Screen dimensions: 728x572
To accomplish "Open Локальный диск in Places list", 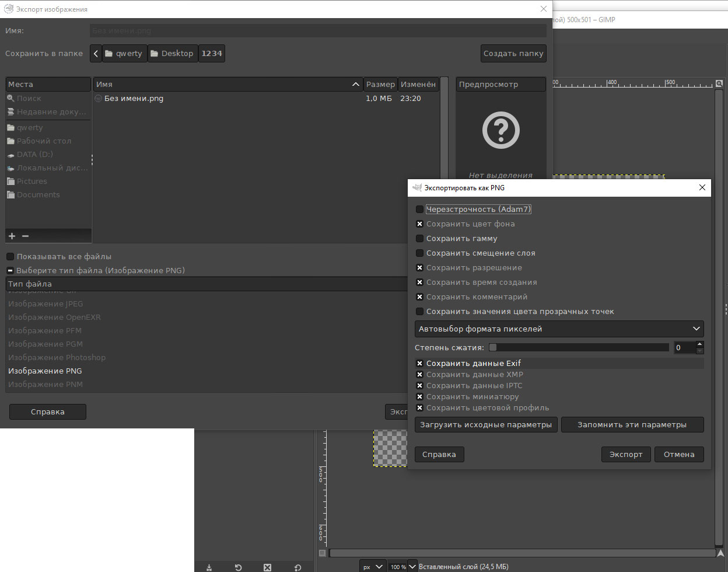I will coord(48,168).
